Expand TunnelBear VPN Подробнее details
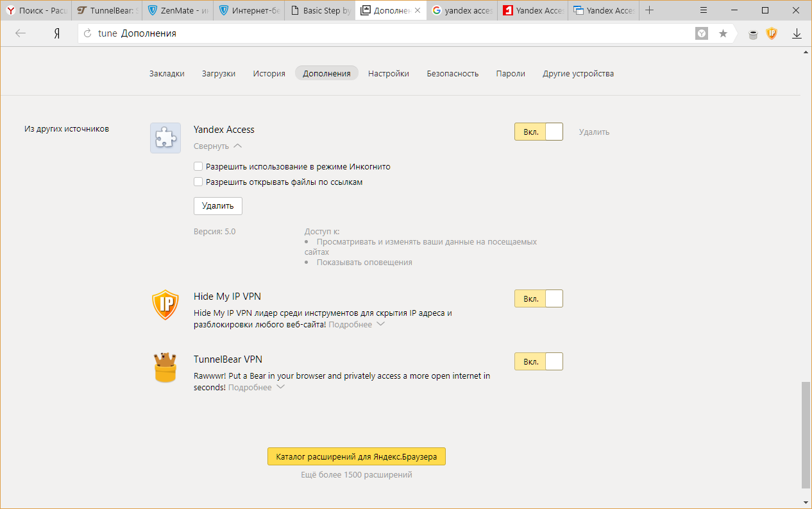Viewport: 812px width, 509px height. pyautogui.click(x=257, y=387)
